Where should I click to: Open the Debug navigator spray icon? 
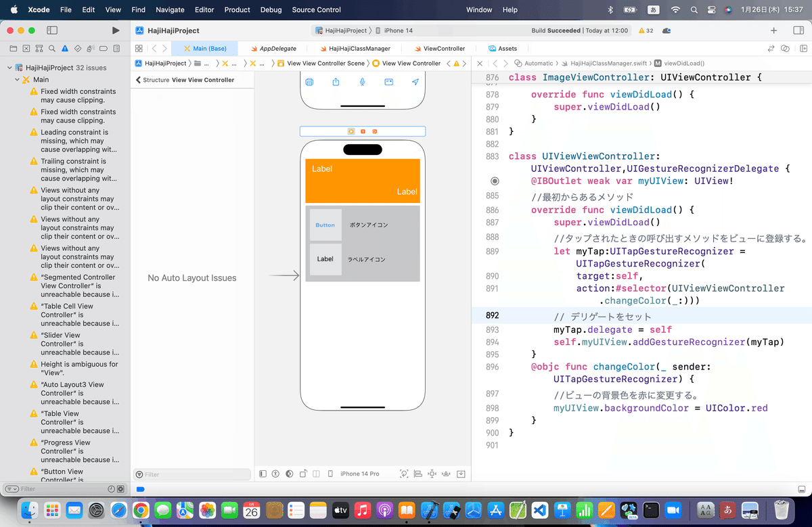91,49
